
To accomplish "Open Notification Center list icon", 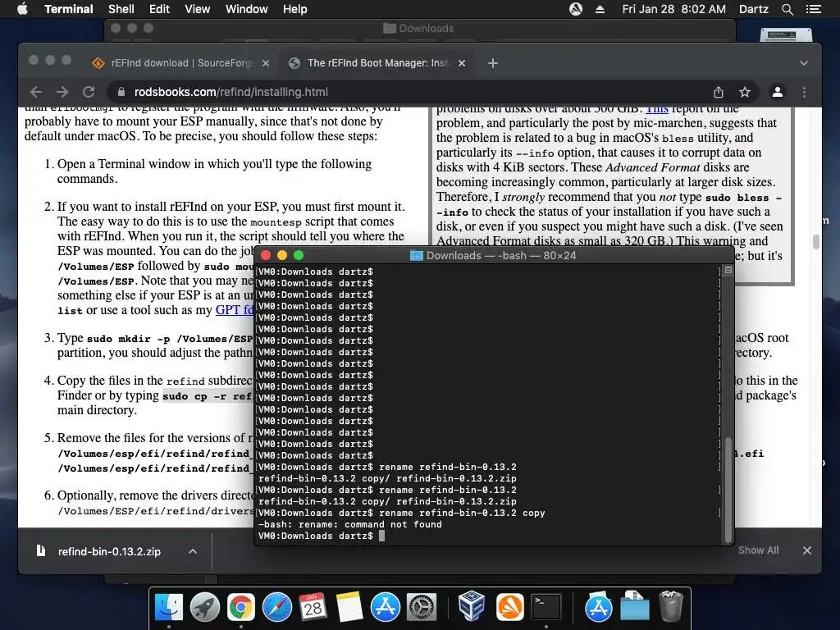I will click(x=814, y=9).
